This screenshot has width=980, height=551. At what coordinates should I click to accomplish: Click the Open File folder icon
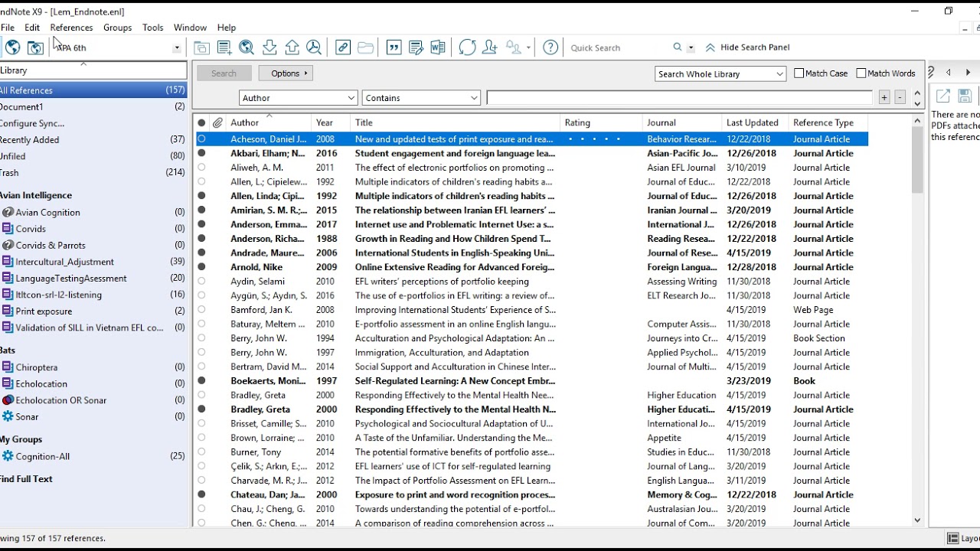pyautogui.click(x=366, y=47)
